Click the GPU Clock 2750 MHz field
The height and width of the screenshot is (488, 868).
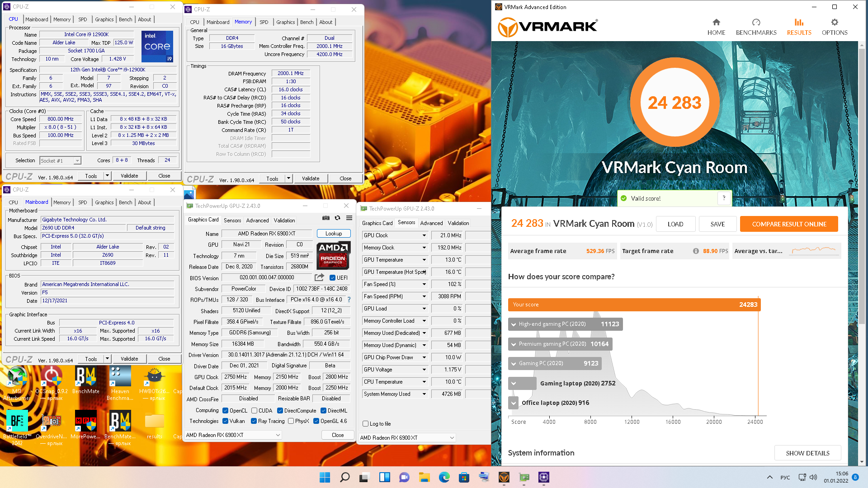tap(235, 377)
